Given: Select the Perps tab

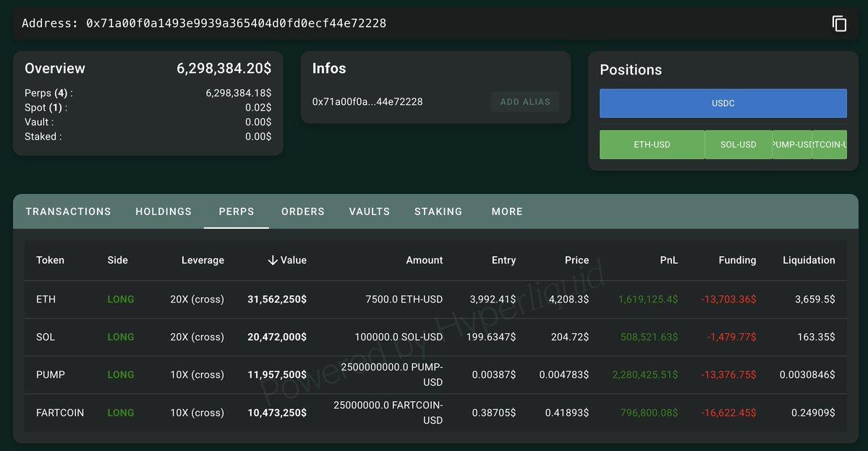Looking at the screenshot, I should (x=237, y=211).
